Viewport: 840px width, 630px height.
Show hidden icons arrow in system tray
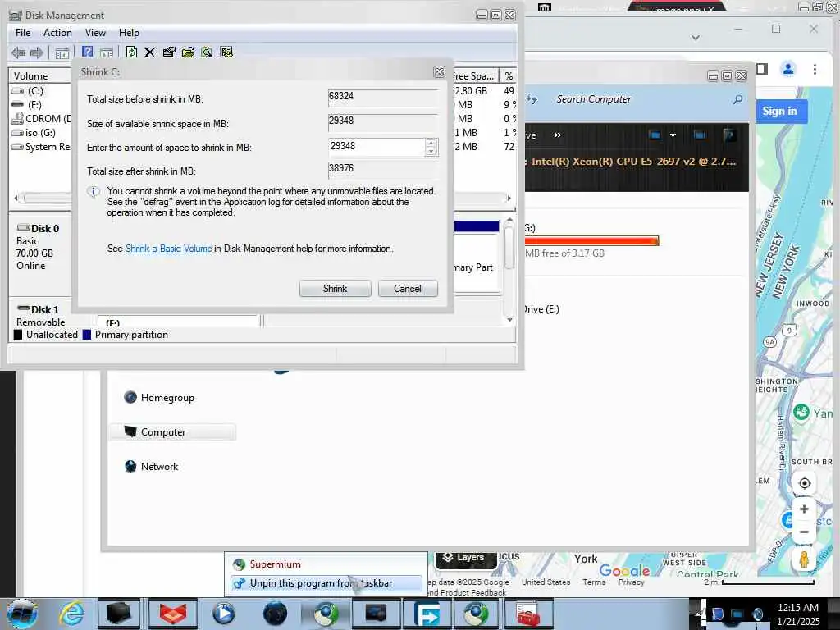[x=698, y=614]
